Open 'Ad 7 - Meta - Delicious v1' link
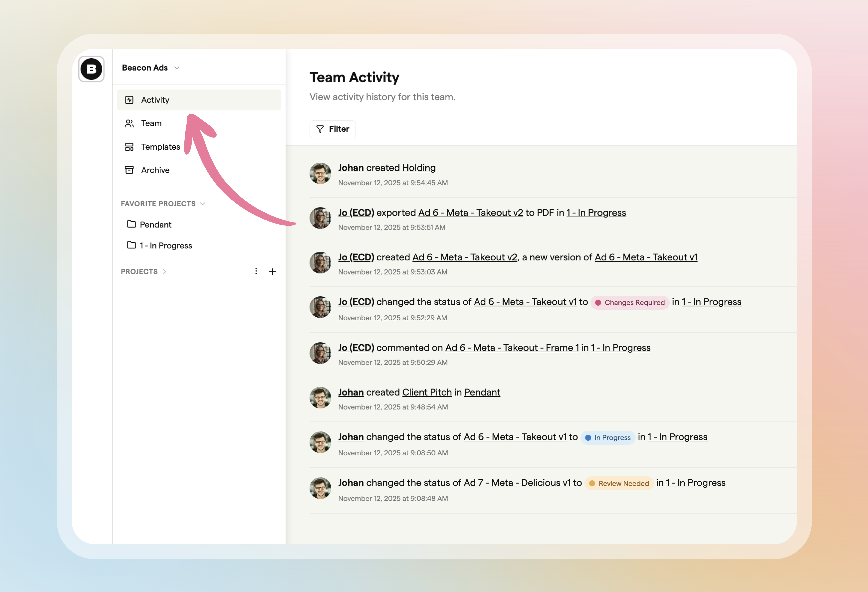This screenshot has width=868, height=592. pyautogui.click(x=517, y=483)
